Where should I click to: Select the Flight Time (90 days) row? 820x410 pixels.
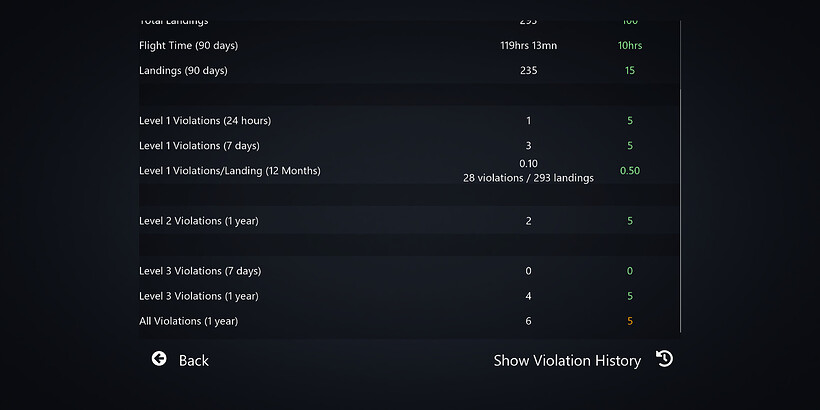(x=189, y=45)
